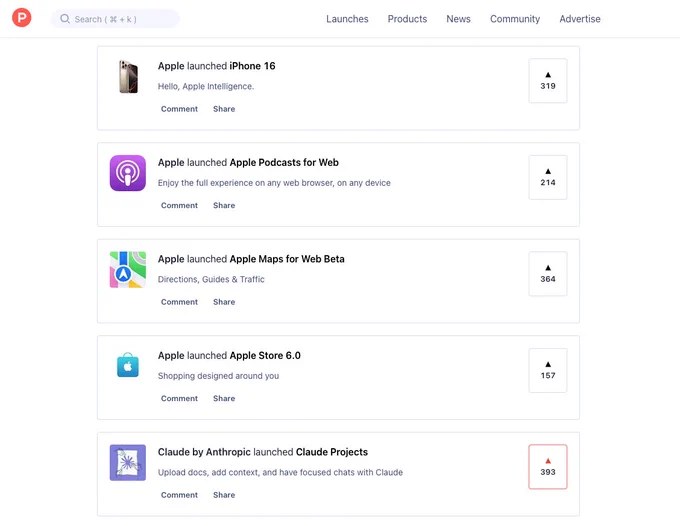The image size is (680, 526).
Task: Share Apple Store 6.0 launch
Action: click(x=224, y=399)
